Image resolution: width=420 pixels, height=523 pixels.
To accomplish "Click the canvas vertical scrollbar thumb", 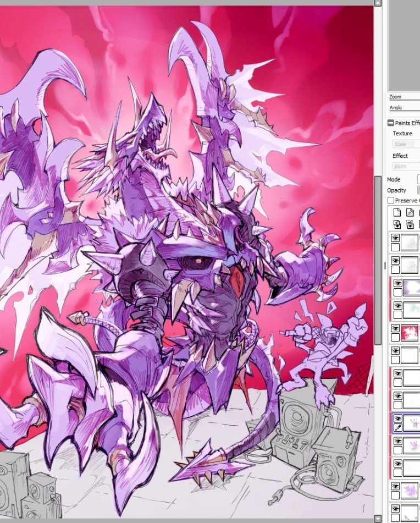I will tap(378, 261).
